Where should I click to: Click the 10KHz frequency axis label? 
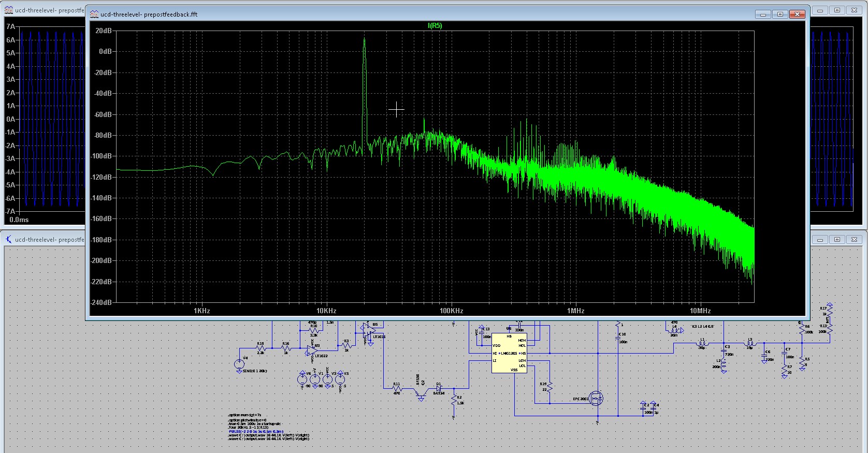point(326,311)
